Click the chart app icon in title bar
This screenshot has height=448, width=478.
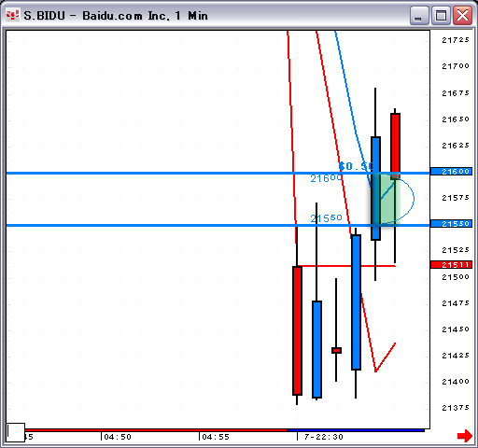(13, 15)
